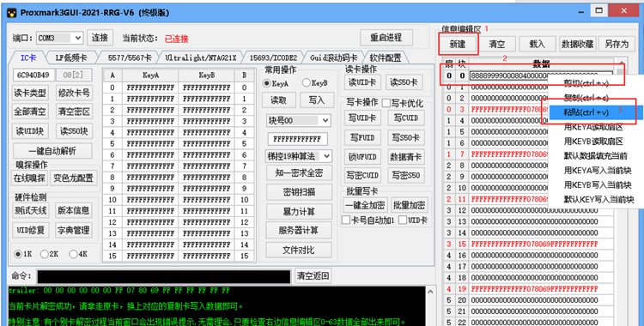Choose 用KEYA写入当前块 from context menu

coord(596,170)
